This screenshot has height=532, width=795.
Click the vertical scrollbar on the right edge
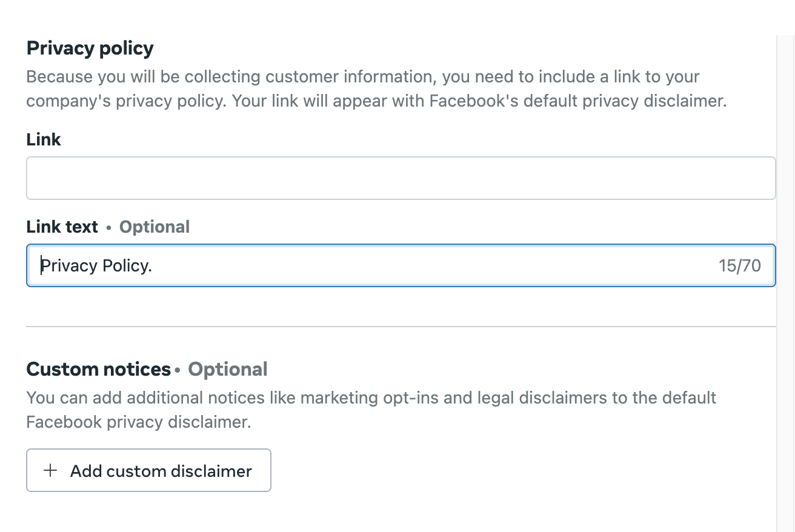785,273
